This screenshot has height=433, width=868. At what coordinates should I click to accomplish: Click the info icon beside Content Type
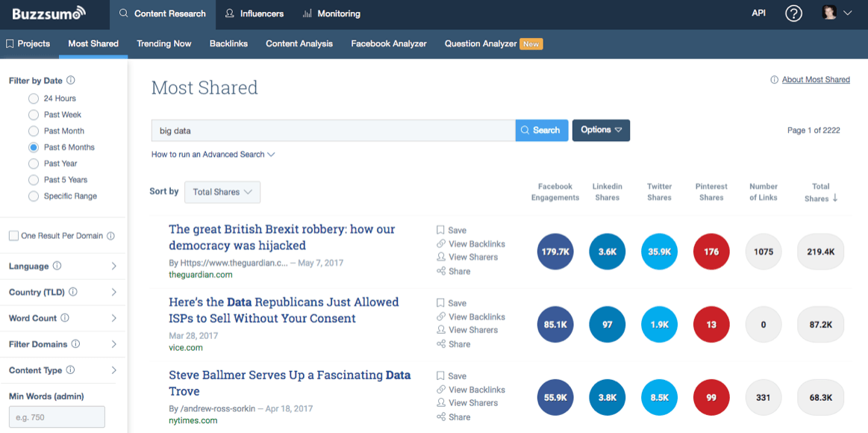pyautogui.click(x=70, y=370)
